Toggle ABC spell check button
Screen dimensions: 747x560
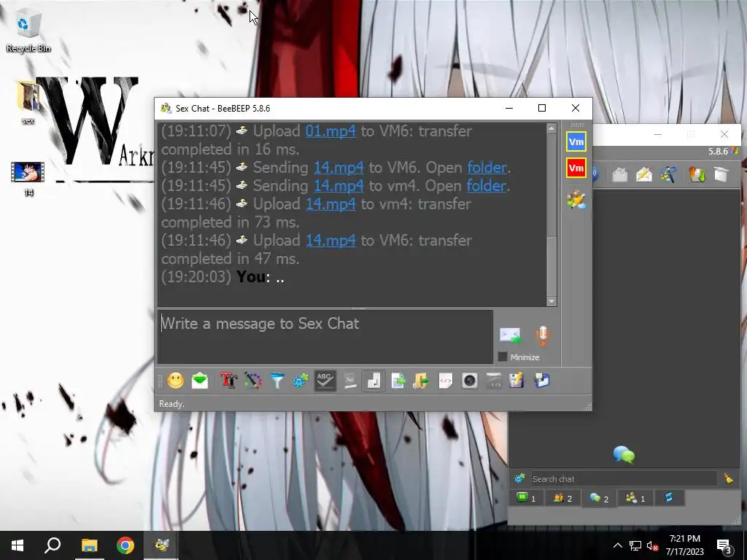(325, 381)
